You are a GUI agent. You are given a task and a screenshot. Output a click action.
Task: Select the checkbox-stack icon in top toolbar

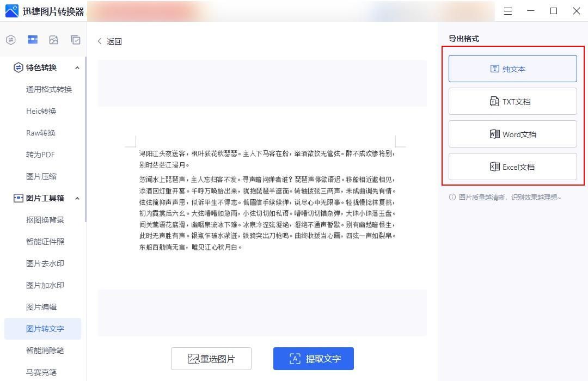(75, 40)
